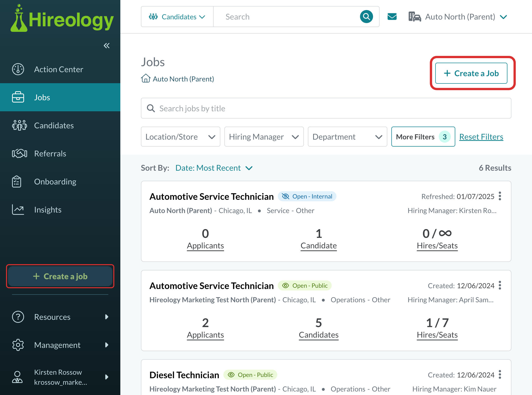This screenshot has width=532, height=395.
Task: Click the Action Center clock icon
Action: (18, 69)
